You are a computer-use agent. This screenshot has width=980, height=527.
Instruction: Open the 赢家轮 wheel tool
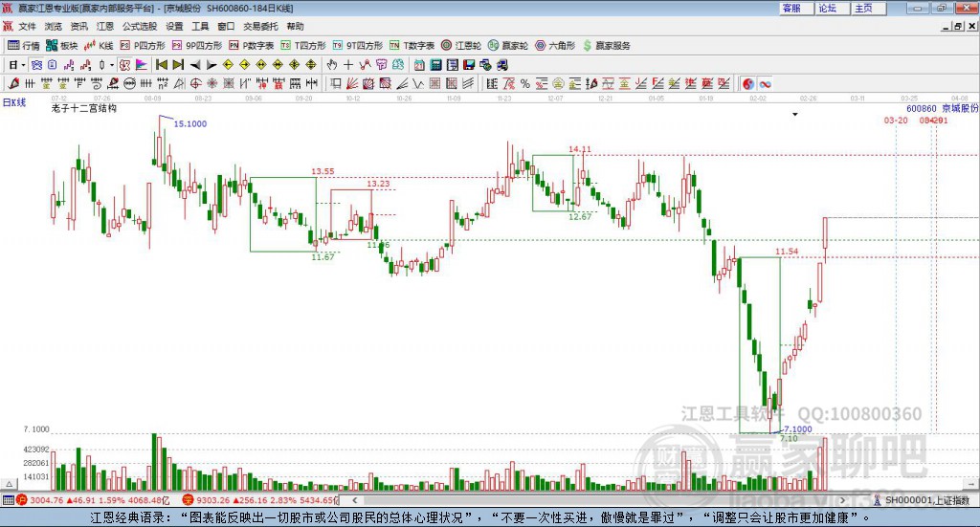508,46
